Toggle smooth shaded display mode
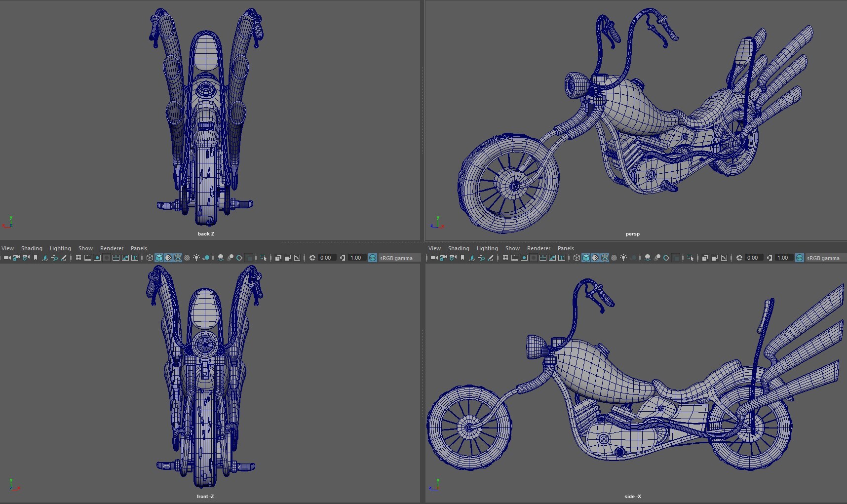847x504 pixels. [x=159, y=257]
